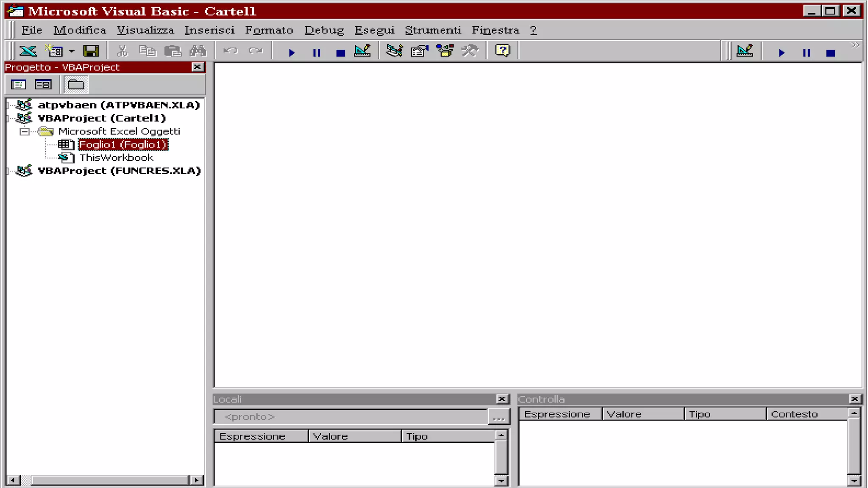Image resolution: width=868 pixels, height=488 pixels.
Task: Click the ellipsis button in the Locali panel
Action: coord(499,417)
